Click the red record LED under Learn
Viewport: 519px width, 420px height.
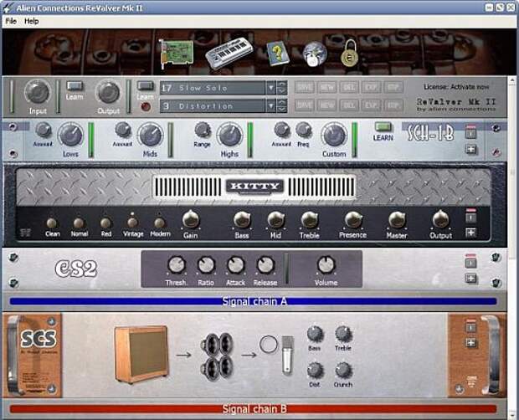pyautogui.click(x=146, y=107)
